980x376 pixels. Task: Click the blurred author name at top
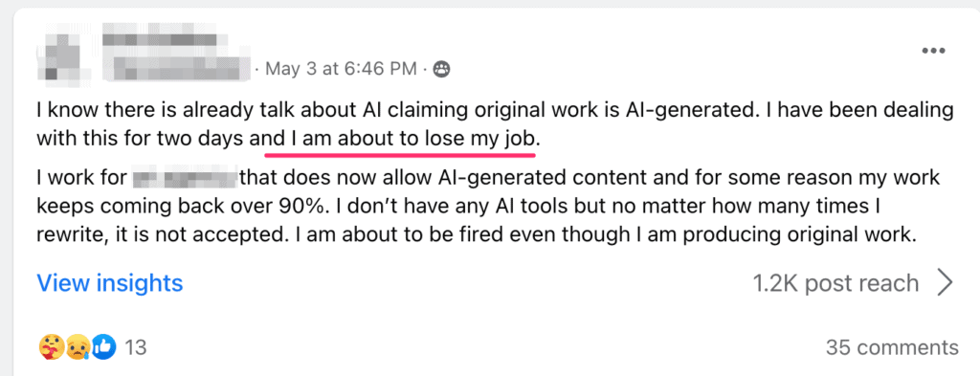[160, 37]
